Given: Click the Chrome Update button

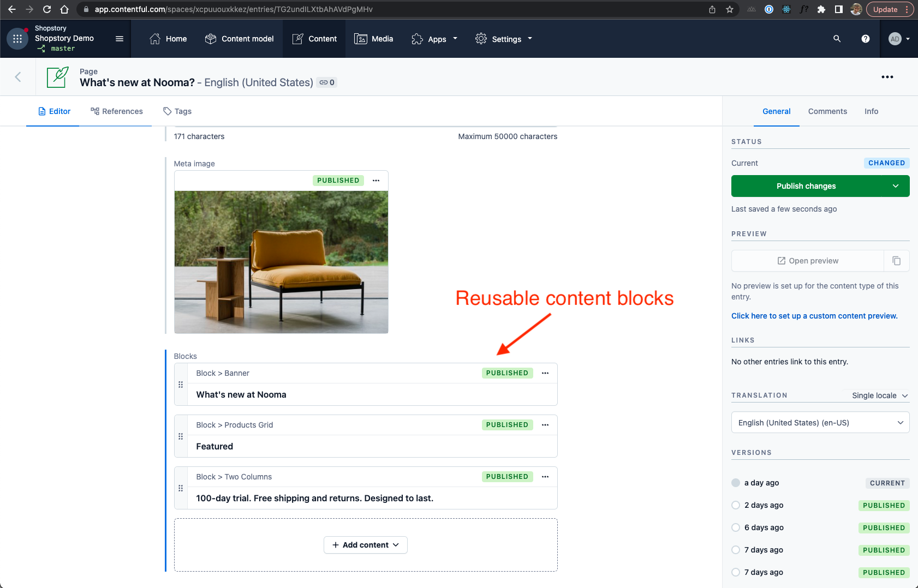Looking at the screenshot, I should point(890,9).
